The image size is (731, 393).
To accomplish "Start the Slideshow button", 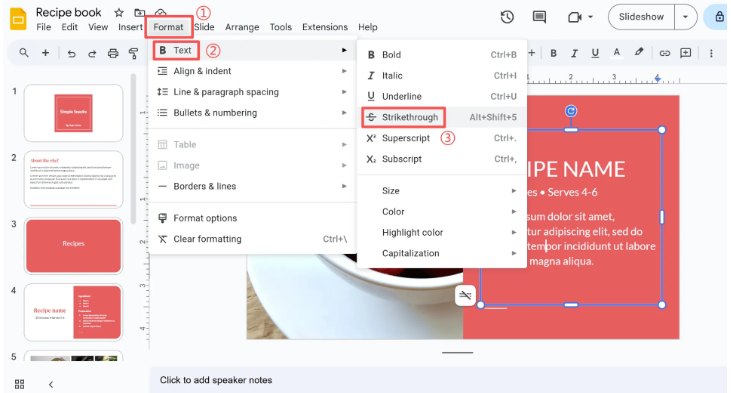I will click(x=641, y=17).
